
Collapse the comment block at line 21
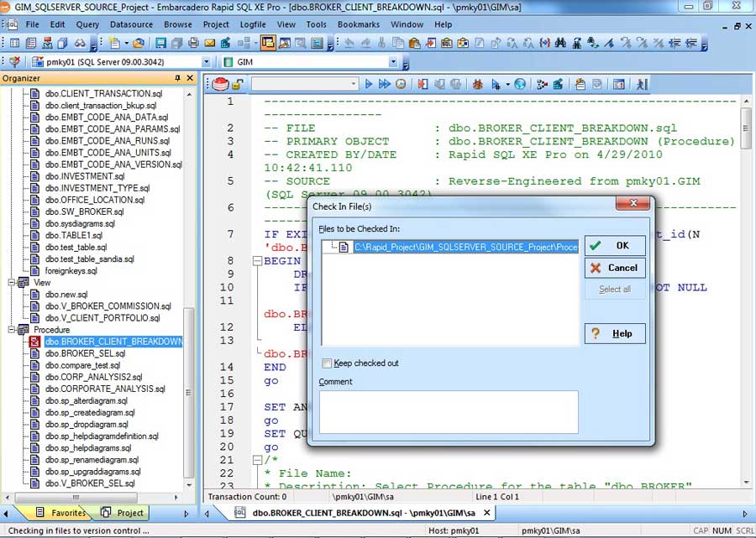coord(258,461)
